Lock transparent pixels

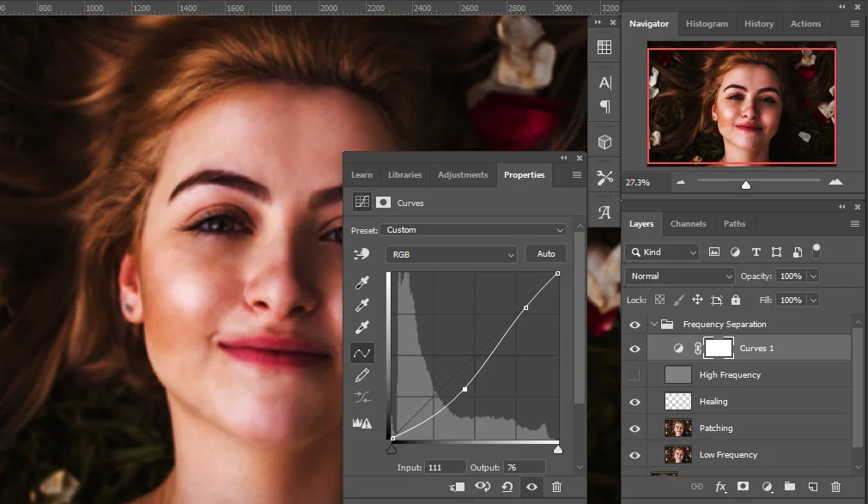coord(659,300)
